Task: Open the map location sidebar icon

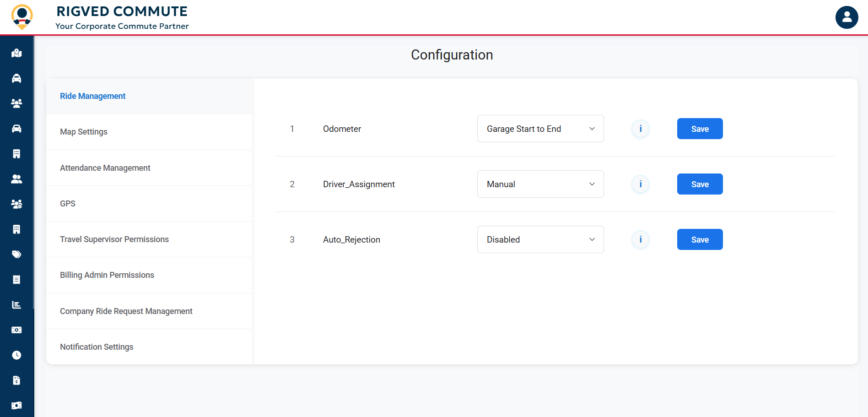Action: point(16,53)
